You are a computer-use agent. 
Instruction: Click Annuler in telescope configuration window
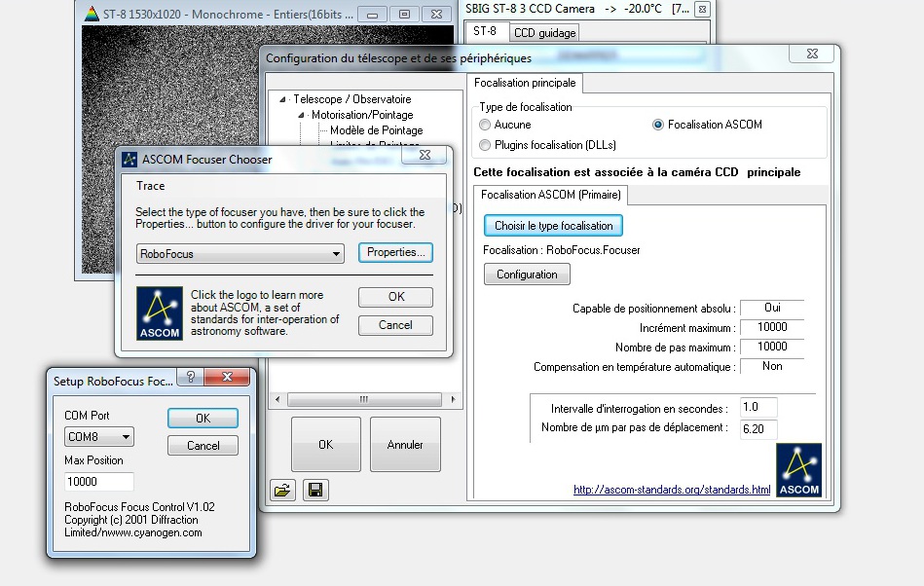[405, 445]
